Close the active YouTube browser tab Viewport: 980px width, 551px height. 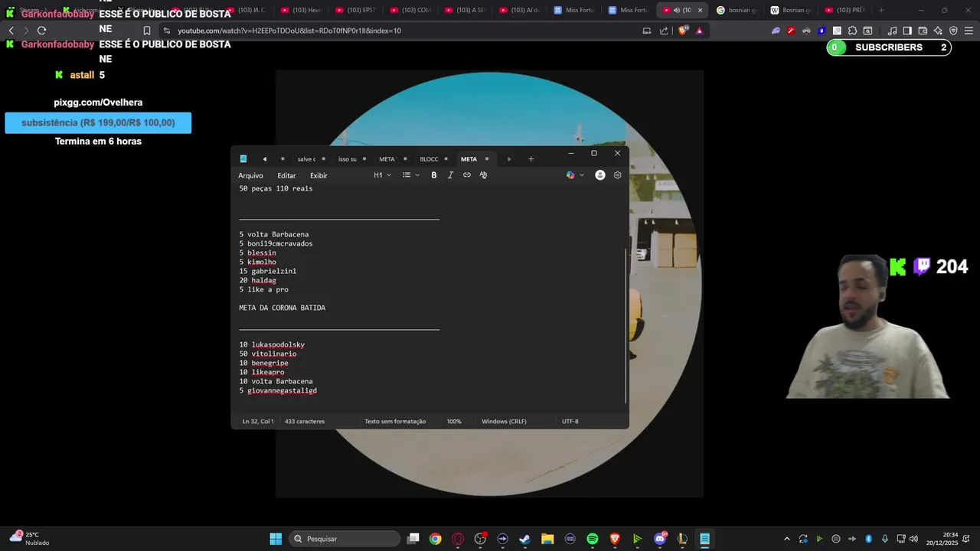(x=700, y=10)
